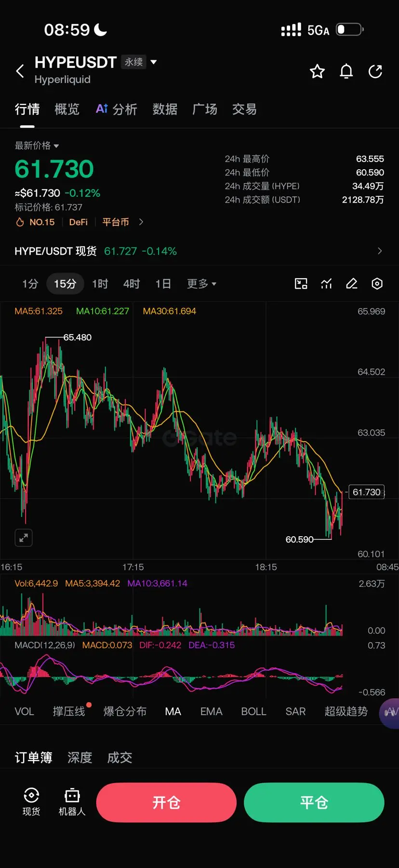
Task: Open the chart indicators icon
Action: 326,284
